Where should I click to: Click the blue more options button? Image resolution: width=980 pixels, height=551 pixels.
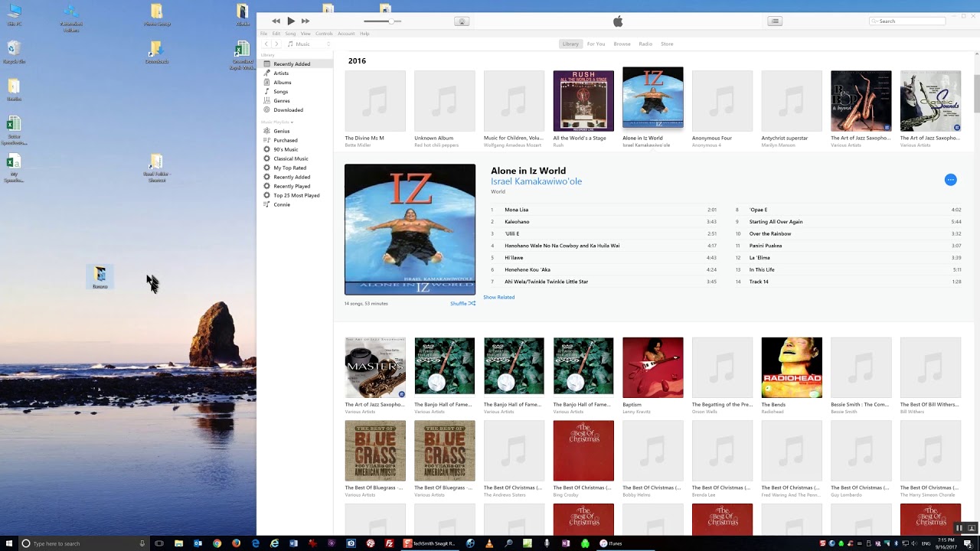[x=950, y=180]
